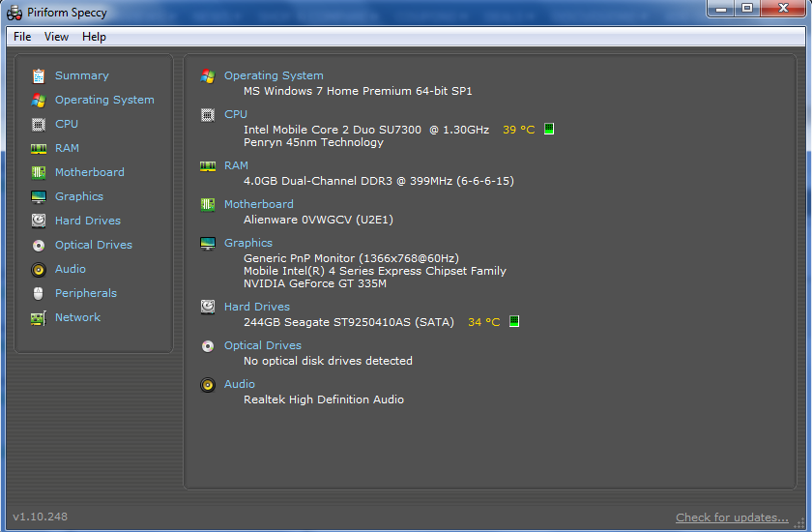The image size is (812, 532).
Task: Click the Optical Drives disc icon in summary panel
Action: point(208,346)
